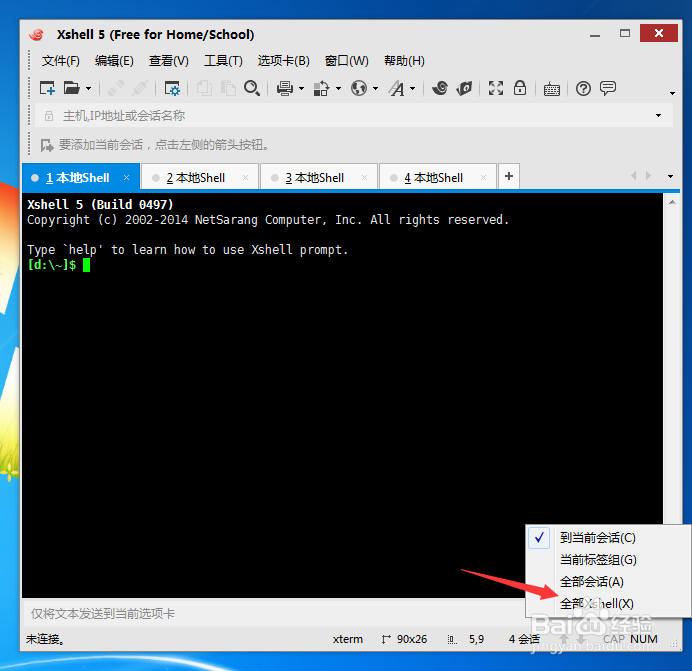Switch to tab 4 本地Shell
Image resolution: width=692 pixels, height=671 pixels.
click(x=438, y=178)
